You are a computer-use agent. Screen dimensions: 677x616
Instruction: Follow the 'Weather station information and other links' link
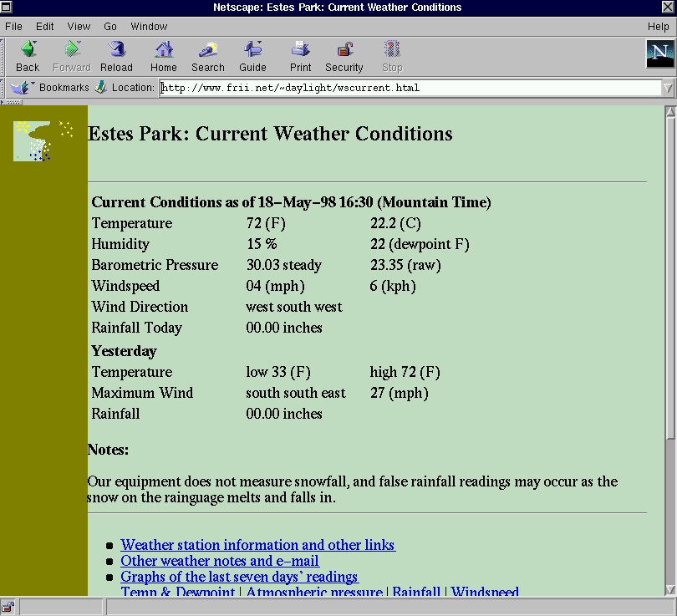coord(257,545)
